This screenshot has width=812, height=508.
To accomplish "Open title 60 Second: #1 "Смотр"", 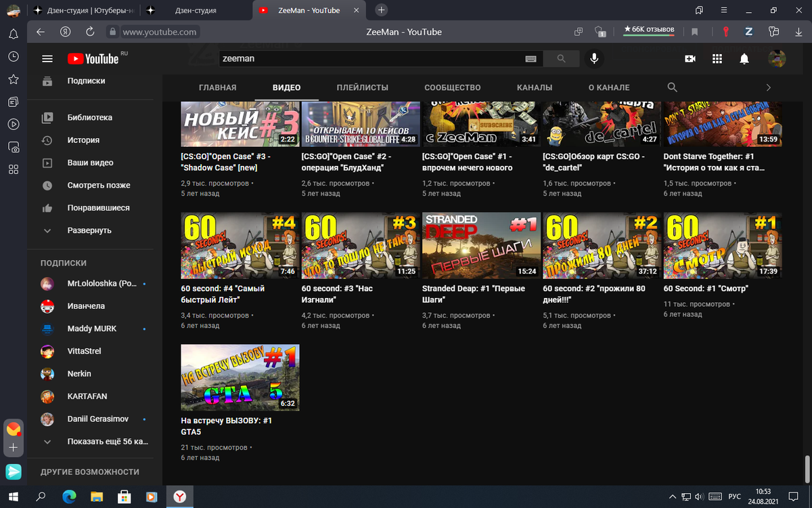I will [x=706, y=289].
